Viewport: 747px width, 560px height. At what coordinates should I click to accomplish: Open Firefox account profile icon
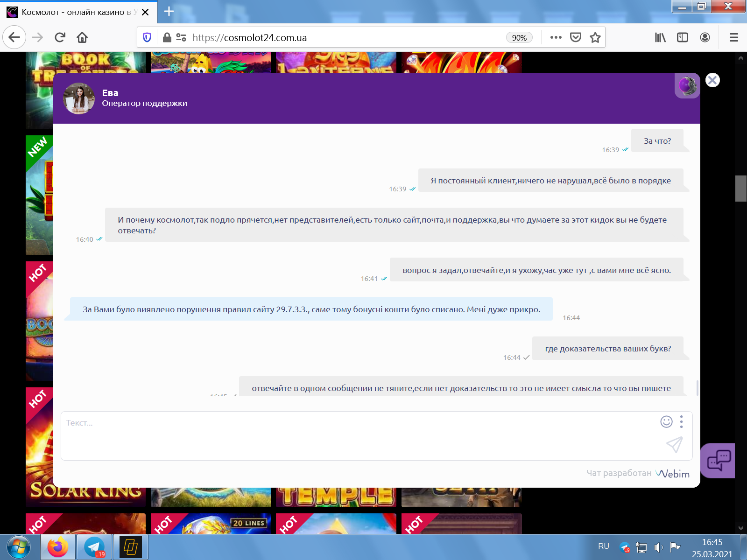coord(705,37)
